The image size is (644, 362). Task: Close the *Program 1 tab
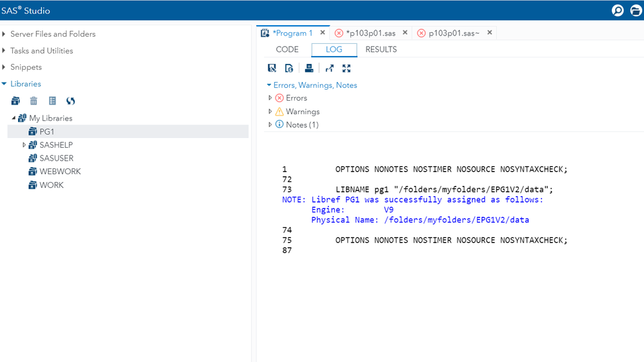323,33
